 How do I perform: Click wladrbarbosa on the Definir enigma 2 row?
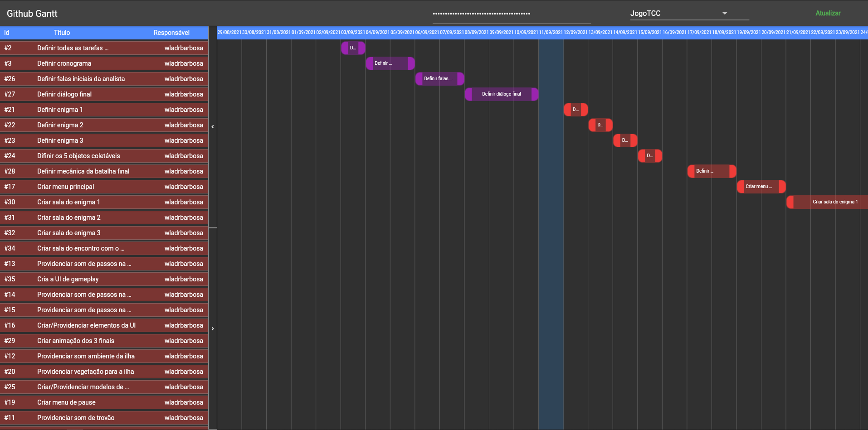(x=183, y=125)
